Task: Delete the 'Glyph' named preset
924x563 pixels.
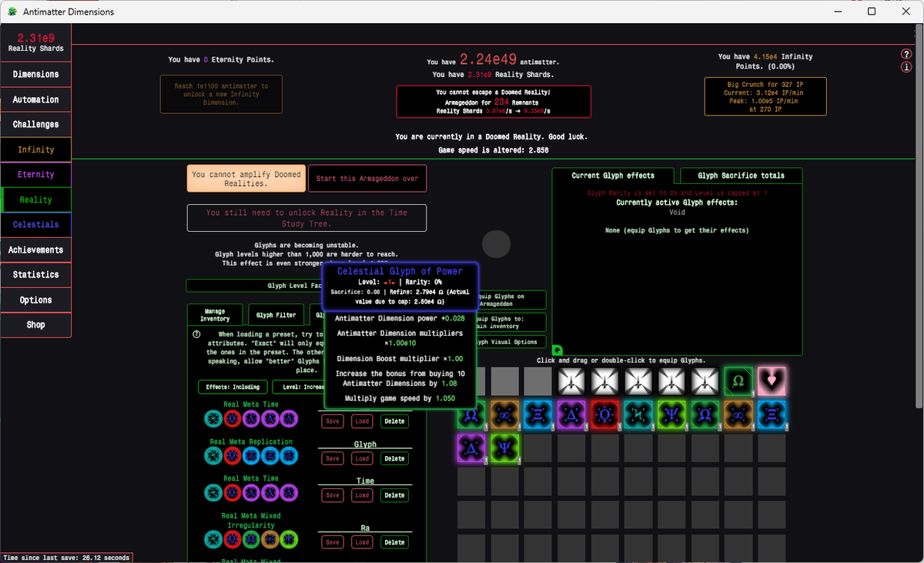Action: click(394, 458)
